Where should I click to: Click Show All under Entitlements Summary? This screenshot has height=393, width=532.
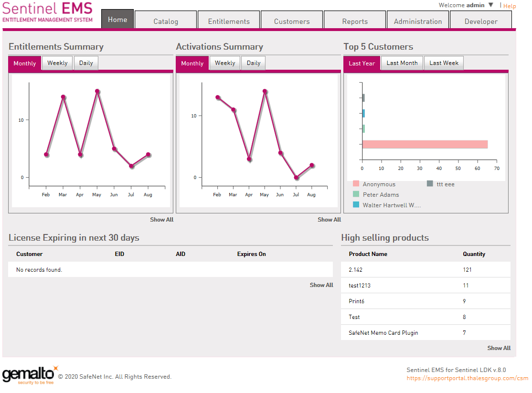161,220
